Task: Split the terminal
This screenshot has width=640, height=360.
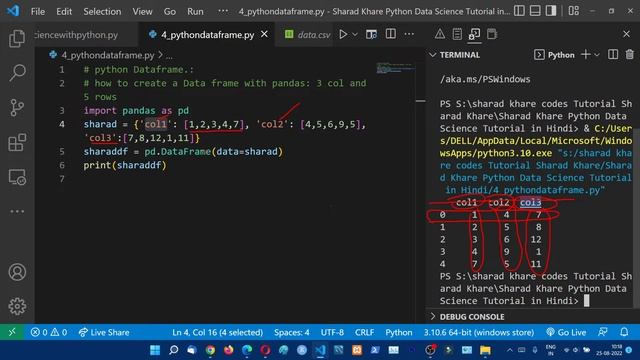Action: (x=613, y=55)
